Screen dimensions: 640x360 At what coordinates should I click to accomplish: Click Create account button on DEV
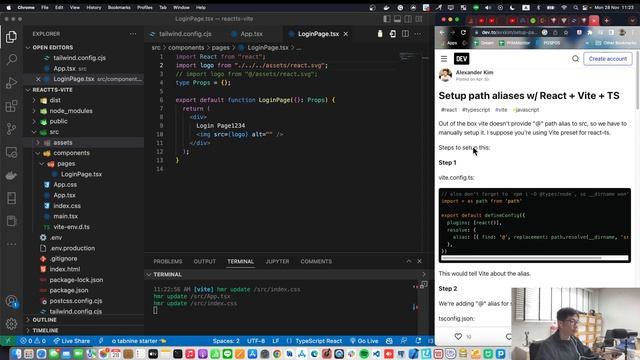click(608, 59)
